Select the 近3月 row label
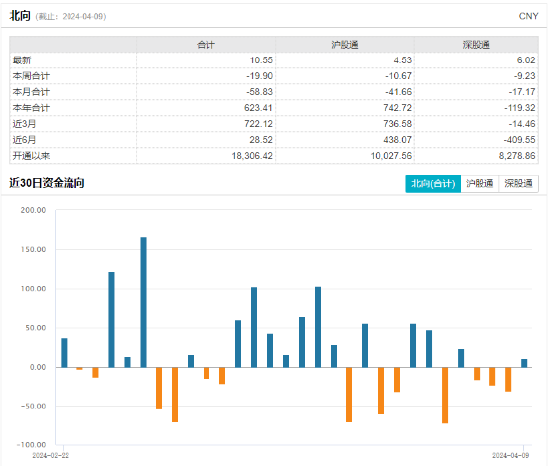The width and height of the screenshot is (550, 467). click(x=24, y=124)
